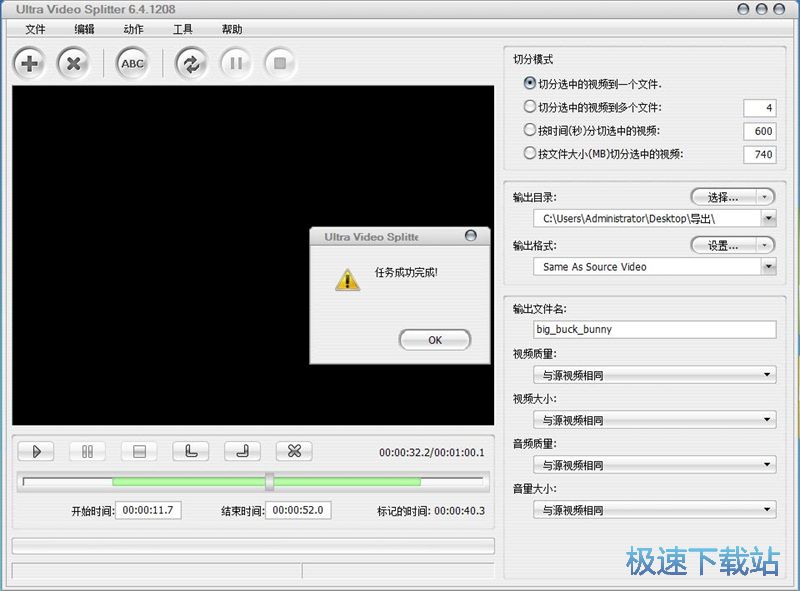Viewport: 800px width, 591px height.
Task: Click the ABC rename icon
Action: click(x=132, y=63)
